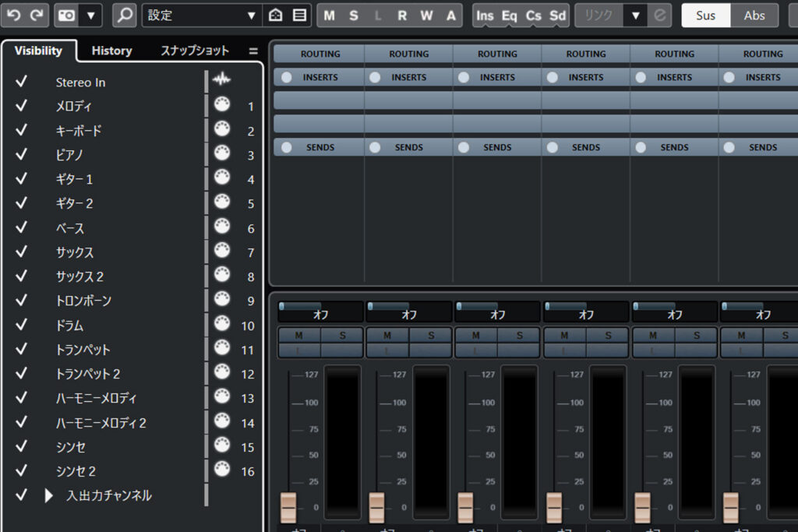Viewport: 798px width, 532px height.
Task: Click the channel list icon next to 設定
Action: pyautogui.click(x=299, y=15)
